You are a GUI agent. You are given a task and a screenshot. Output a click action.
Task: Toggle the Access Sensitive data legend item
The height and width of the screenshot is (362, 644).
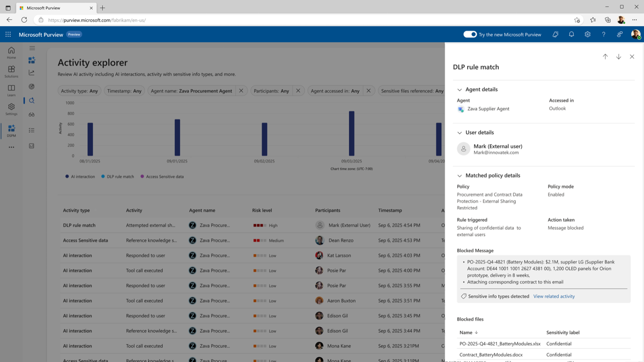pos(162,177)
